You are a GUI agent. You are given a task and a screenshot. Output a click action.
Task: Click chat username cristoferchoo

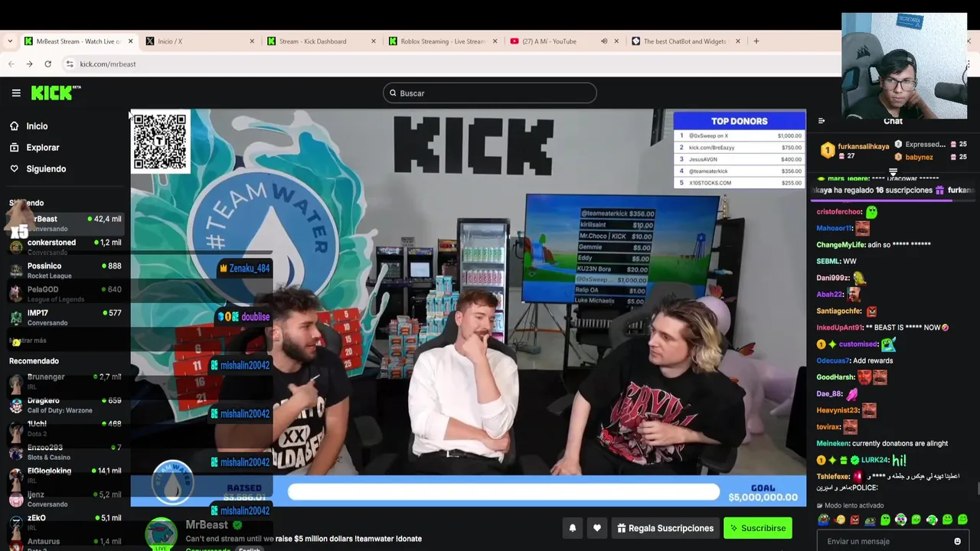coord(839,212)
